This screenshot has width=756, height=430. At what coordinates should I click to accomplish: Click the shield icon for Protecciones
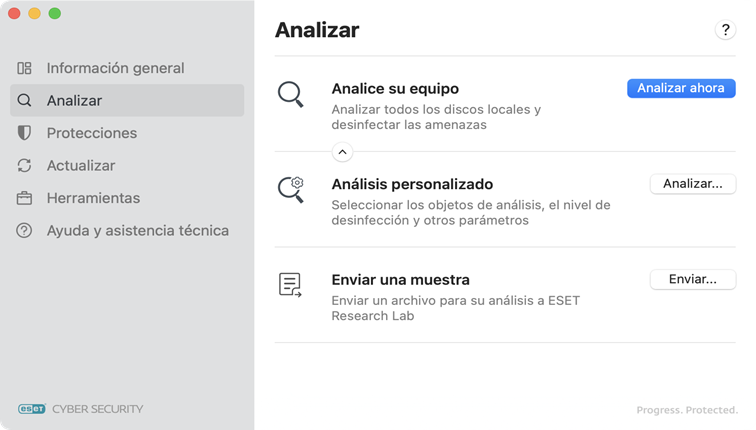click(25, 133)
